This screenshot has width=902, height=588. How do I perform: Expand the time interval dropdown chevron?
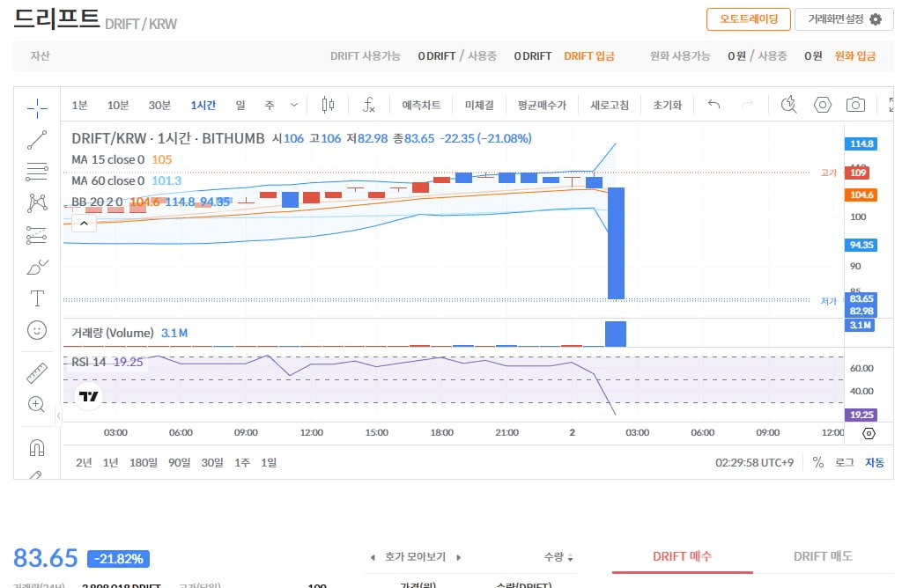[x=294, y=105]
